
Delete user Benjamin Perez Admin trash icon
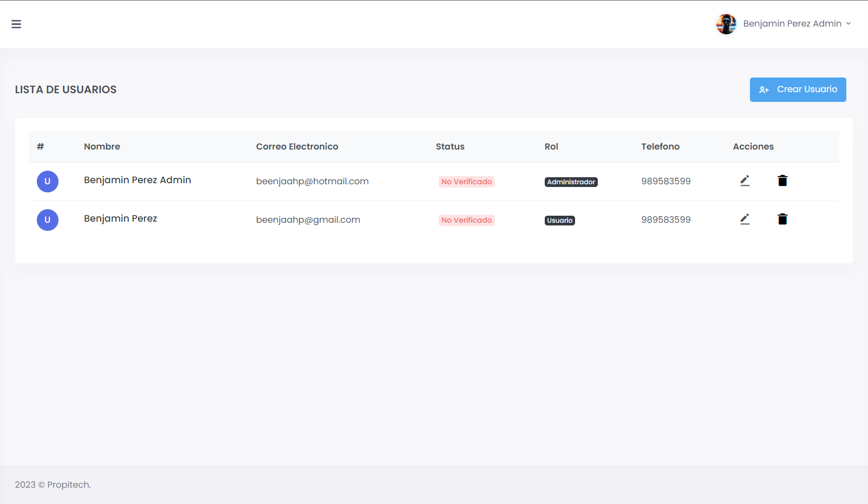click(782, 181)
